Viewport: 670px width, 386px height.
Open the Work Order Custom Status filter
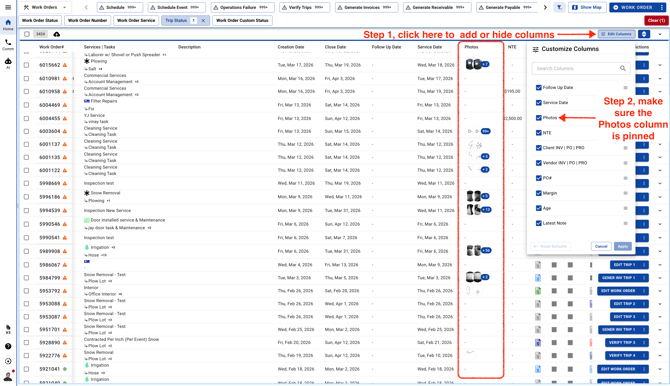tap(242, 21)
